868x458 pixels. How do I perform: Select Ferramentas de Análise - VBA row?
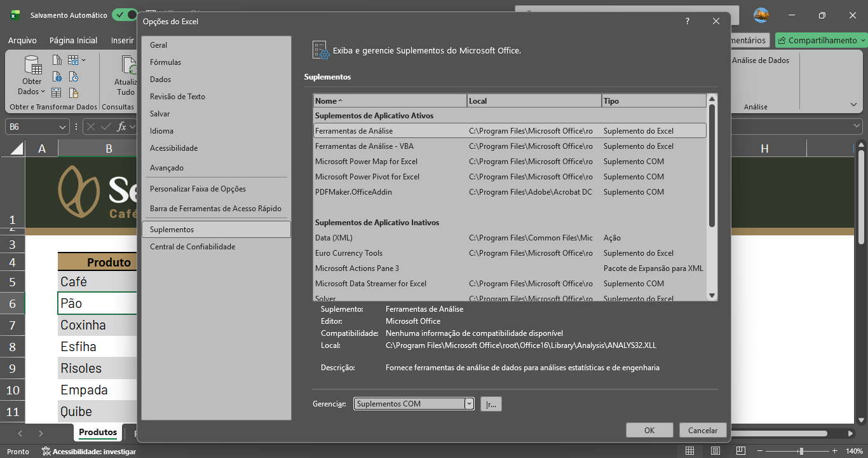click(510, 146)
